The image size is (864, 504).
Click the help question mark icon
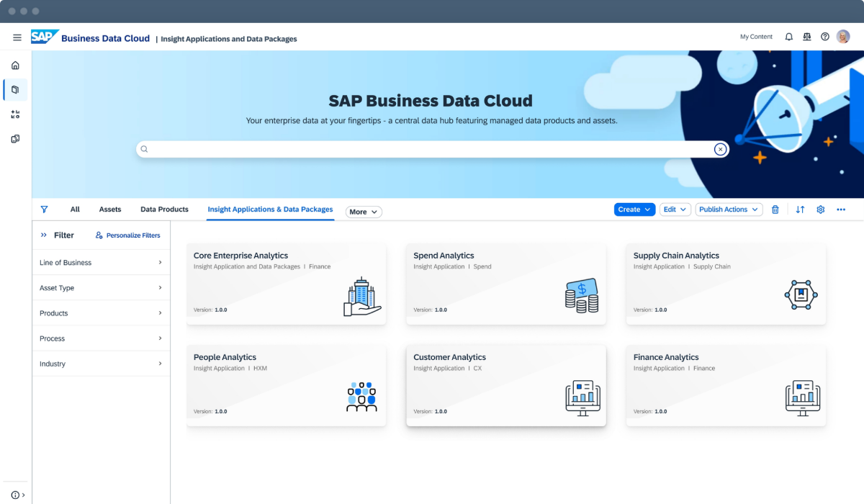click(824, 37)
